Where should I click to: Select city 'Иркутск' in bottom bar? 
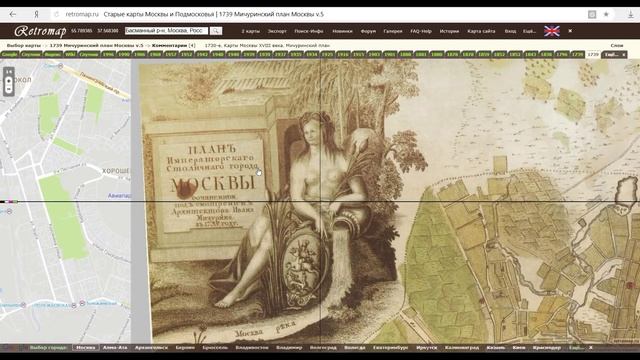tap(427, 348)
